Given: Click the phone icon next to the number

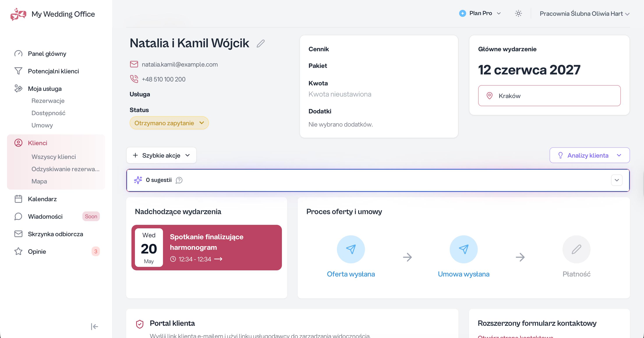Looking at the screenshot, I should tap(134, 79).
